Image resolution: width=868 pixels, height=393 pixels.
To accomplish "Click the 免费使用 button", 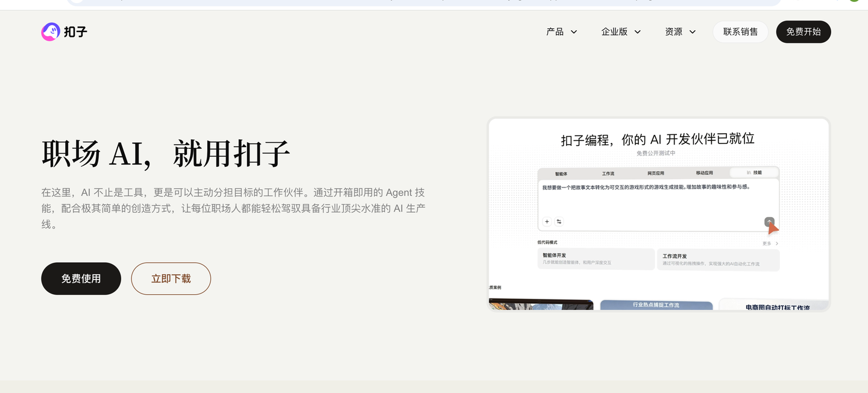I will point(81,278).
